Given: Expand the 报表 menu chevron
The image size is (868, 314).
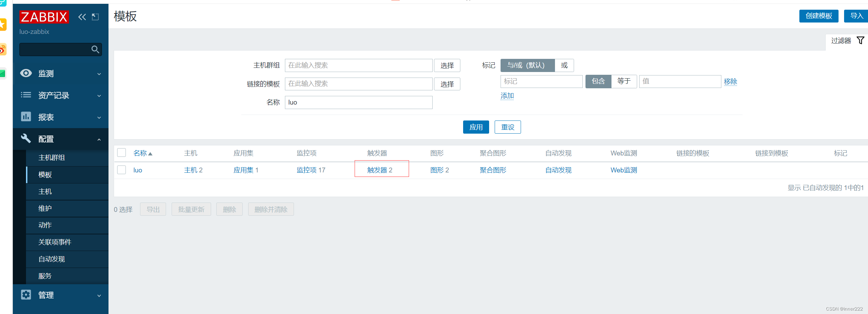Looking at the screenshot, I should pos(99,117).
